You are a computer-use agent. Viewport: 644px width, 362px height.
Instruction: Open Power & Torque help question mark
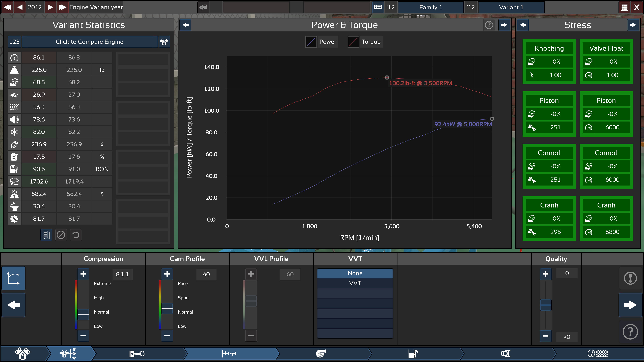coord(489,25)
